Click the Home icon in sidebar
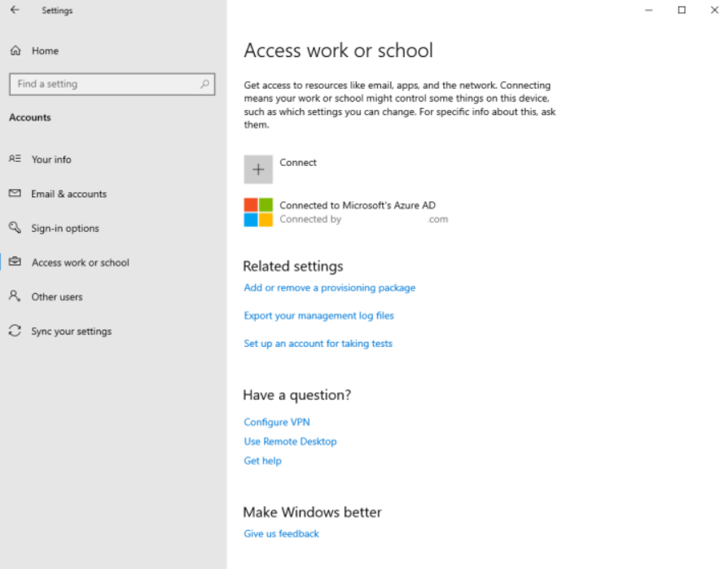The image size is (728, 569). pyautogui.click(x=15, y=50)
